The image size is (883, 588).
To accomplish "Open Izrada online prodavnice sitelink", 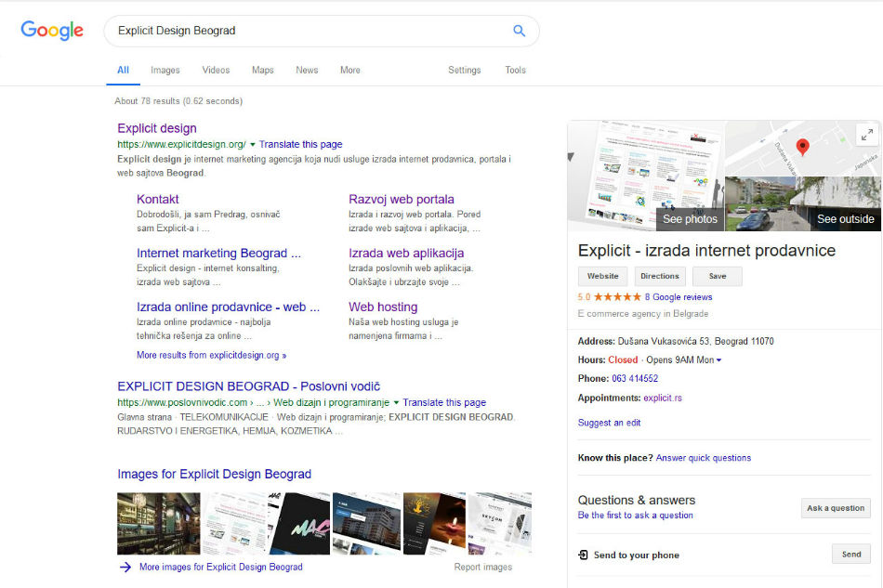I will click(x=228, y=307).
